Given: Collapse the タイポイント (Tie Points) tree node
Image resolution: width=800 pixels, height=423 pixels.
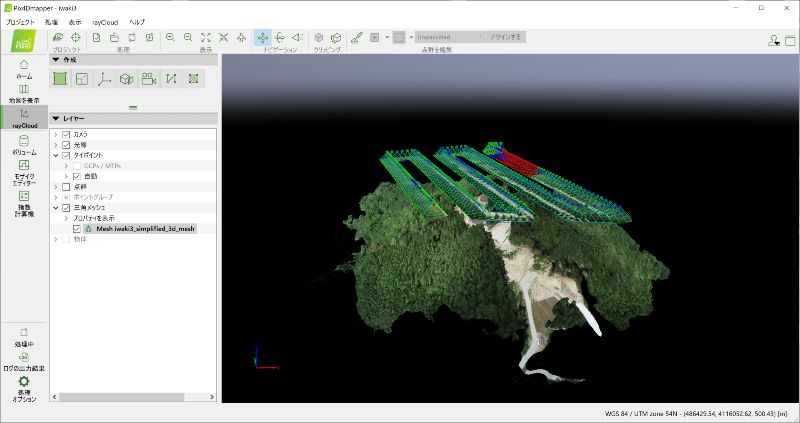Looking at the screenshot, I should pos(55,155).
